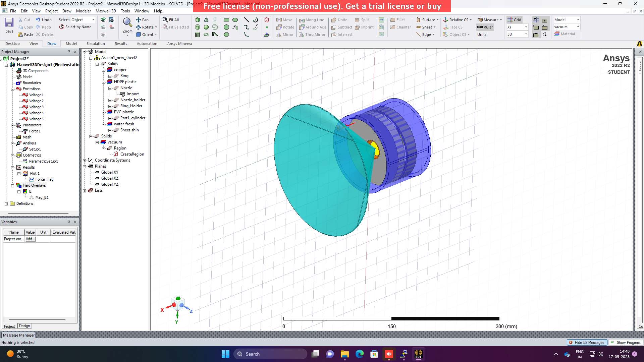Click Add project variable button
The height and width of the screenshot is (362, 644).
click(x=30, y=239)
